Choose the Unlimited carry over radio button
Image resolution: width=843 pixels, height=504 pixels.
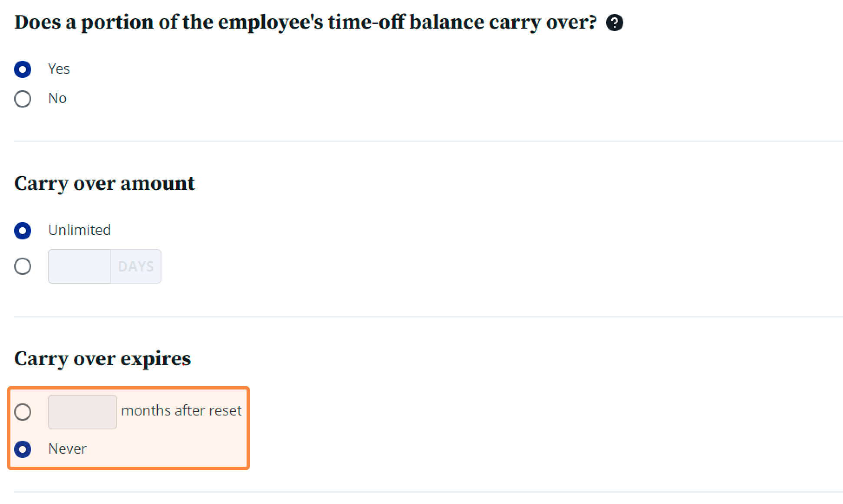coord(23,231)
